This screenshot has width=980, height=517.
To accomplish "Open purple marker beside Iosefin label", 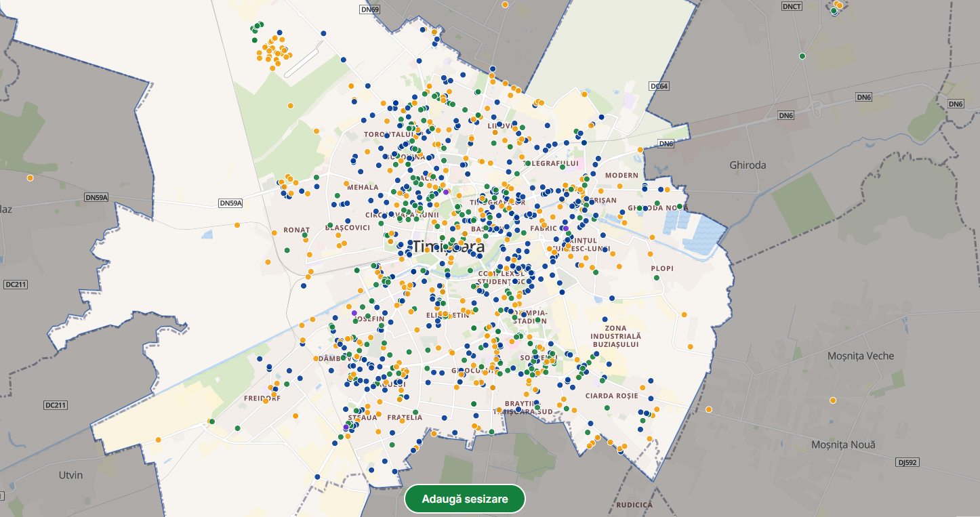I will click(x=354, y=312).
